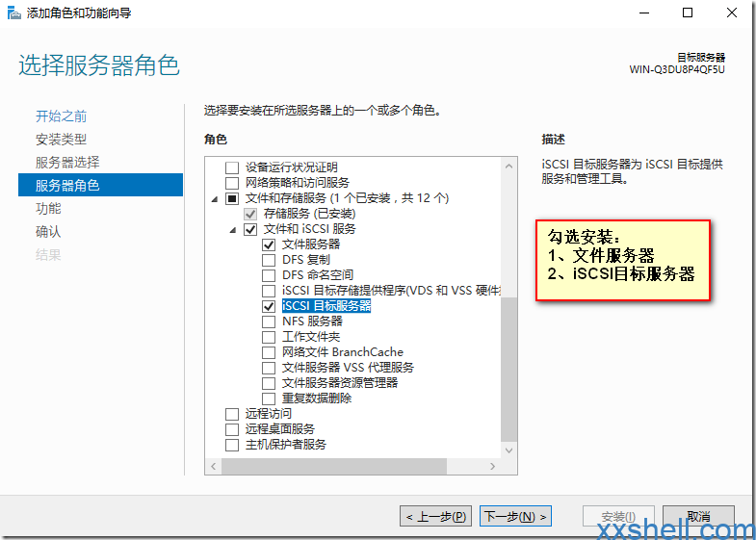Go to the 确认 wizard step

48,232
